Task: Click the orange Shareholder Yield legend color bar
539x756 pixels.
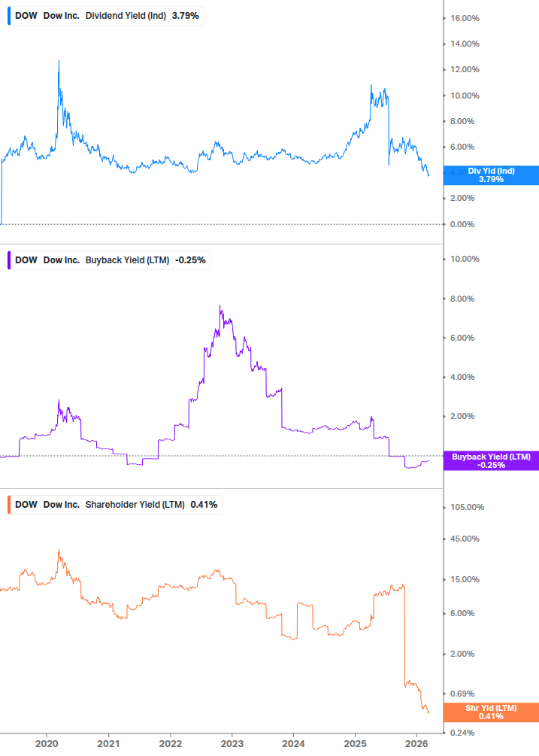Action: click(9, 504)
